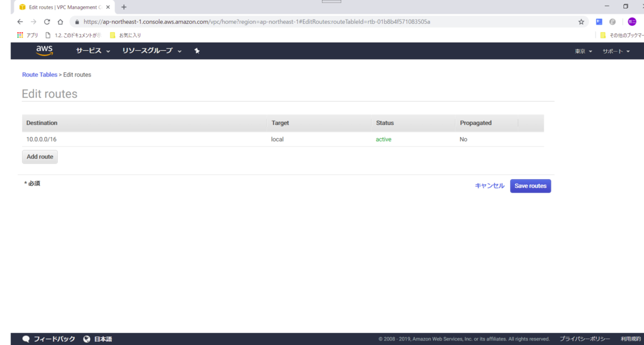Click the blue extension icon in toolbar

(x=599, y=22)
